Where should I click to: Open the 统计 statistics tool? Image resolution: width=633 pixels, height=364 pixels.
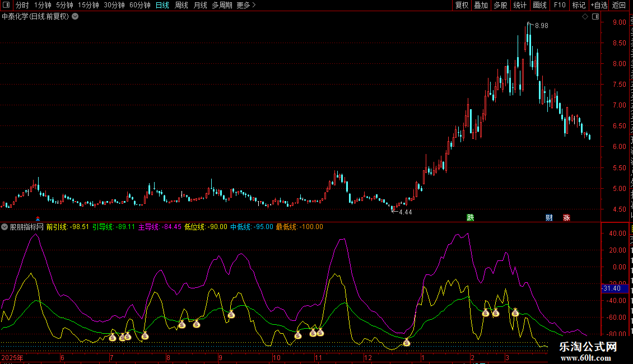pyautogui.click(x=519, y=5)
